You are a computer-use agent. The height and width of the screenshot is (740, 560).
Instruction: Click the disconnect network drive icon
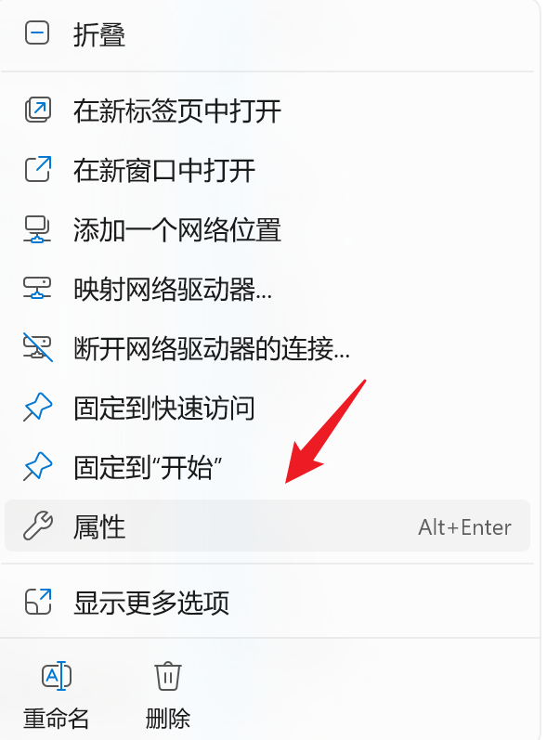[x=38, y=347]
